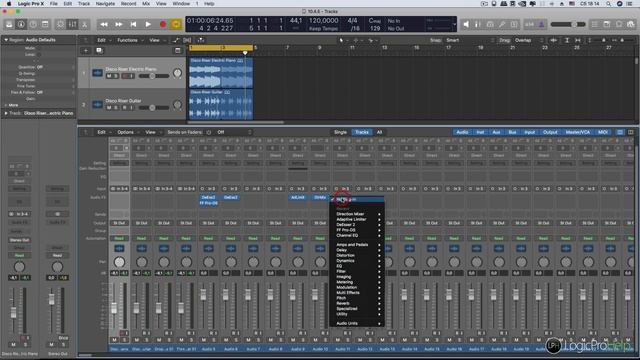Open the tracks area View menu
The height and width of the screenshot is (360, 640).
156,40
